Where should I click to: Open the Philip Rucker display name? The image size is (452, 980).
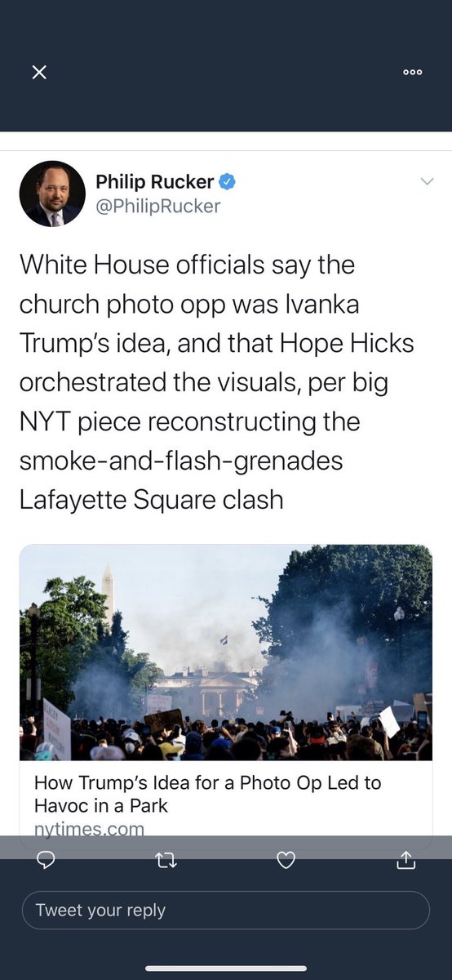coord(155,182)
